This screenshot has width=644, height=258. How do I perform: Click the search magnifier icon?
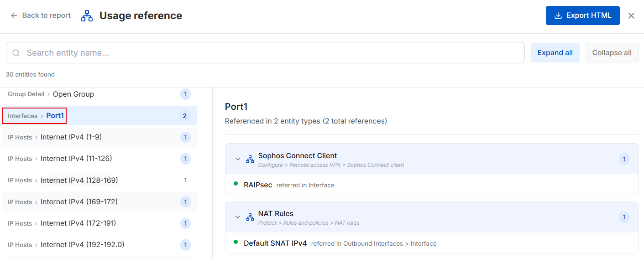(16, 53)
